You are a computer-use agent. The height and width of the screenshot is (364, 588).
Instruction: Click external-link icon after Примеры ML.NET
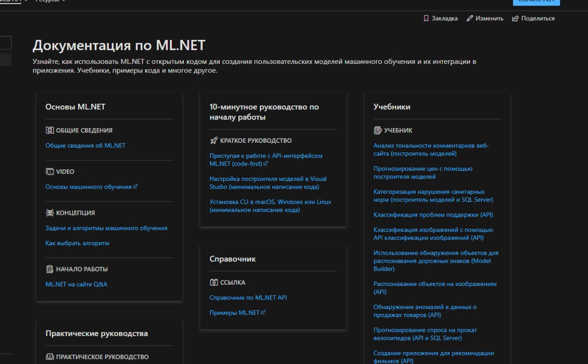[263, 312]
